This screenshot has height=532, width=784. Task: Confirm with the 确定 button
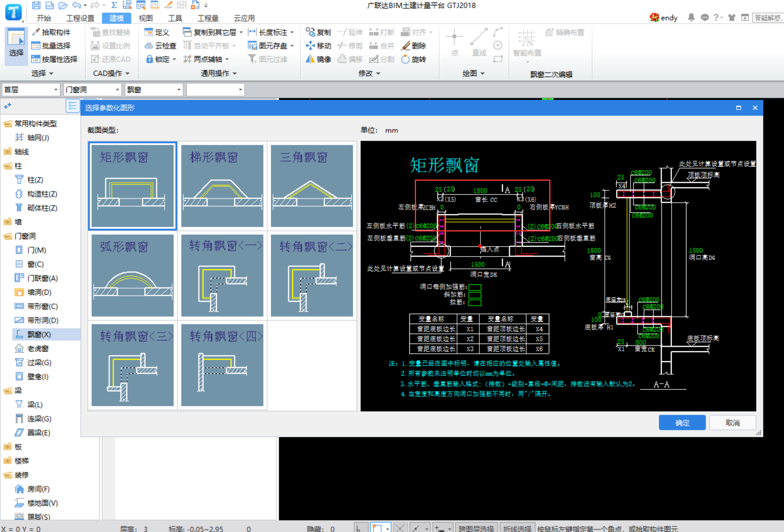pos(682,423)
